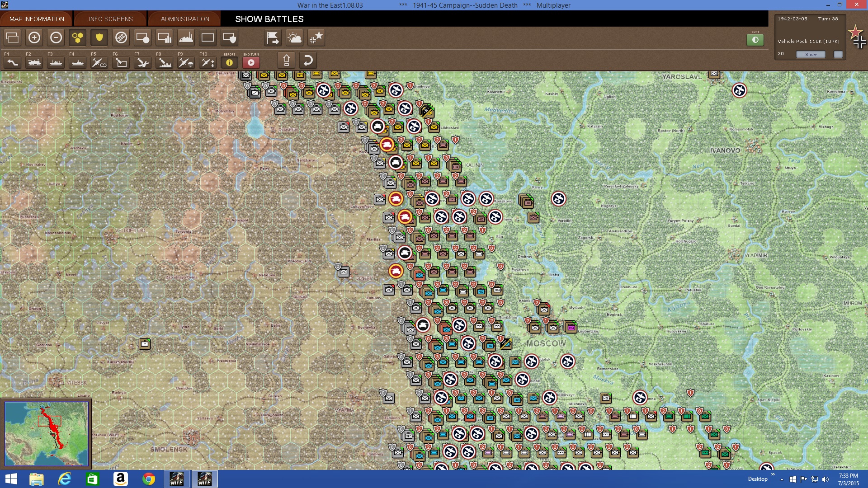Click the Vehicle Pool 110K text
The width and height of the screenshot is (868, 488).
[x=808, y=41]
